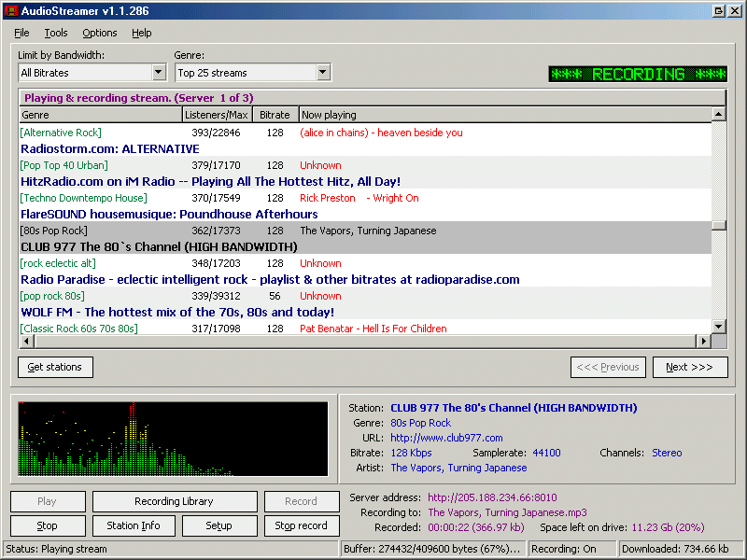Click the [Alternative Rock] genre tag

pyautogui.click(x=61, y=133)
